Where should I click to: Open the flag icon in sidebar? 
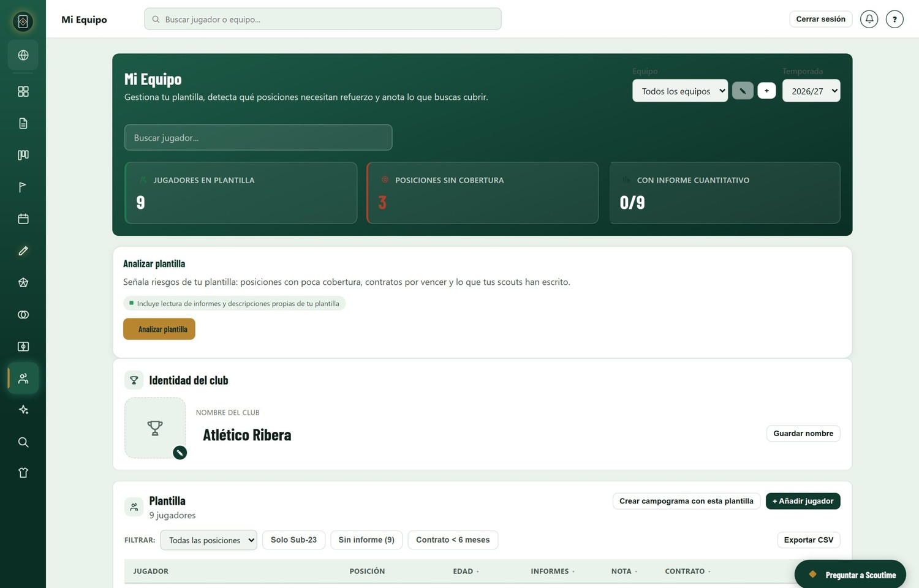click(x=23, y=187)
